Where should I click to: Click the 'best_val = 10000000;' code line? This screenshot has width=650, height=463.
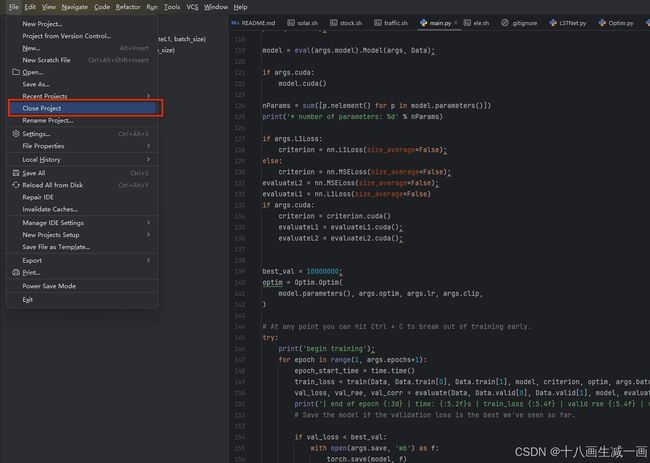tap(302, 271)
